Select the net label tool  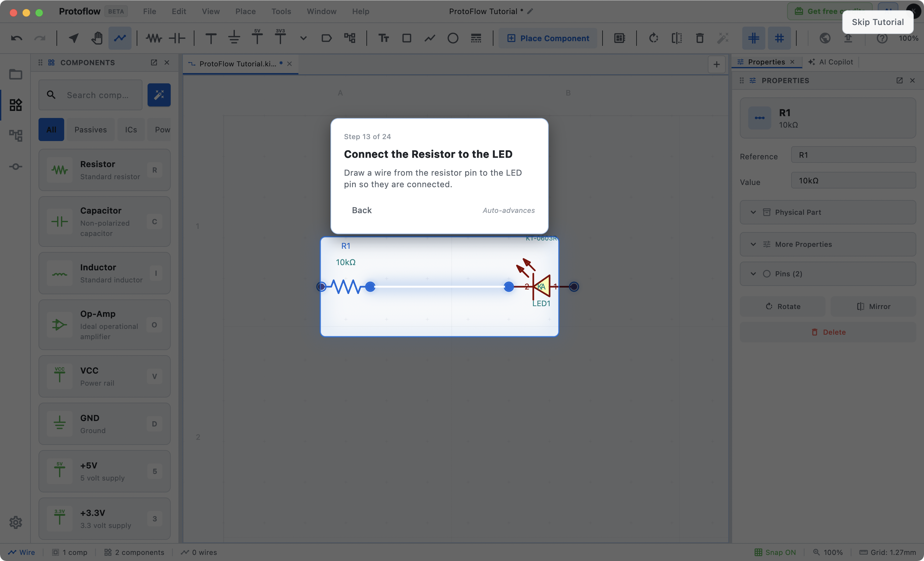pos(327,38)
